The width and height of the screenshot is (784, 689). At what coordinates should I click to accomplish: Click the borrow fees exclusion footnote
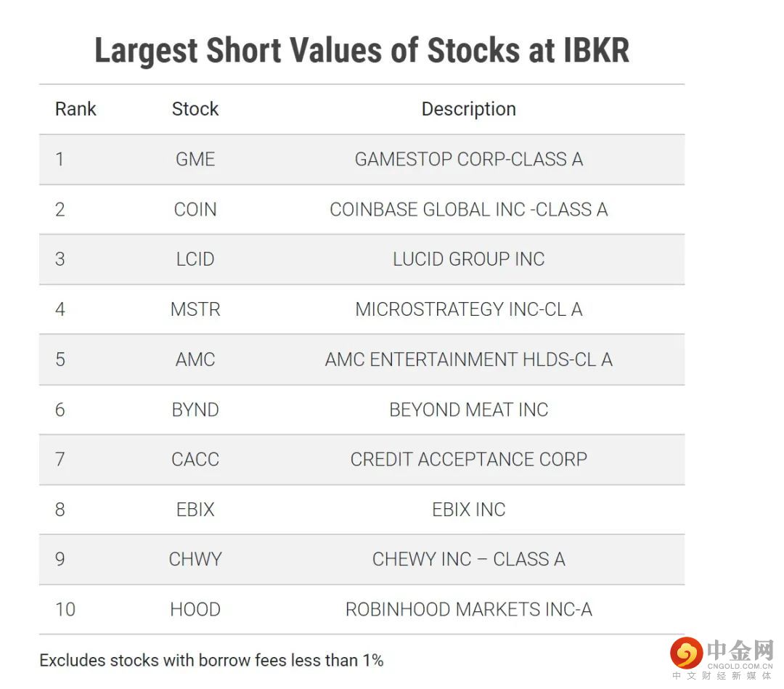211,660
